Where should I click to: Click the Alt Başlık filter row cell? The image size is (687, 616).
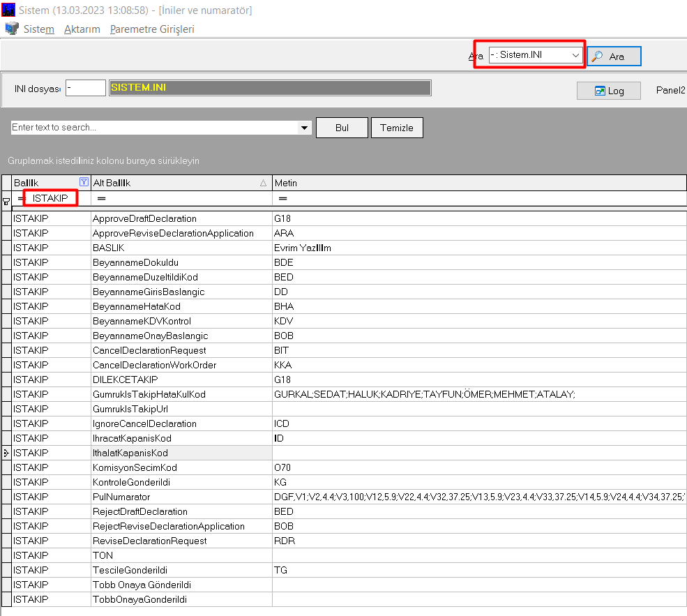click(x=182, y=198)
